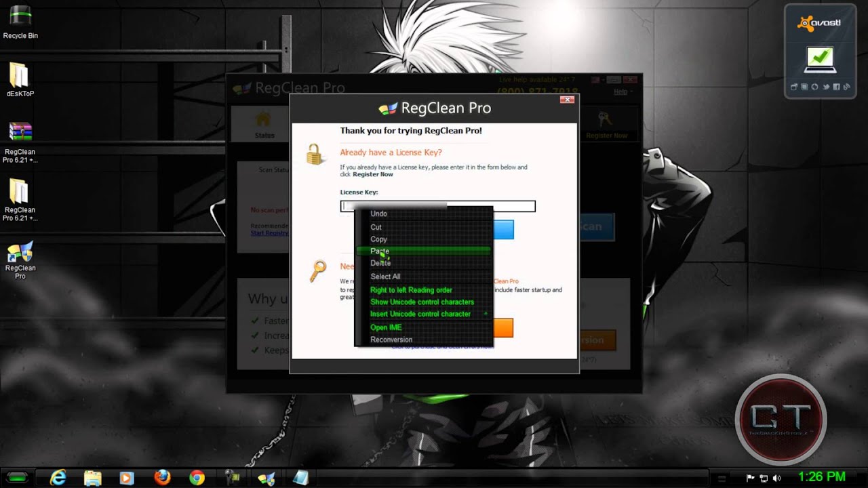
Task: Choose Select All from the context menu
Action: [x=424, y=277]
